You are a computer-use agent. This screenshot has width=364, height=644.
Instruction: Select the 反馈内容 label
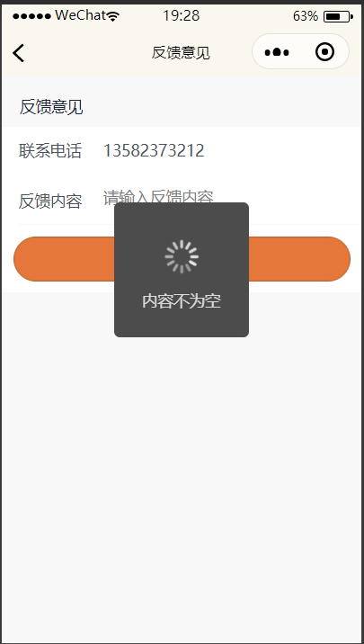pyautogui.click(x=50, y=201)
